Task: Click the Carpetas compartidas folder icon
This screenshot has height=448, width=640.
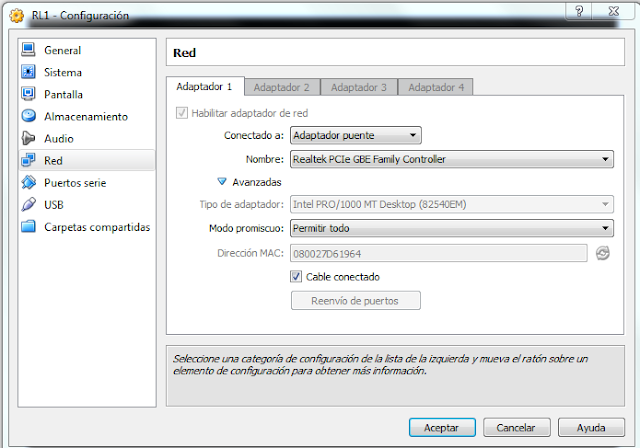Action: (28, 226)
